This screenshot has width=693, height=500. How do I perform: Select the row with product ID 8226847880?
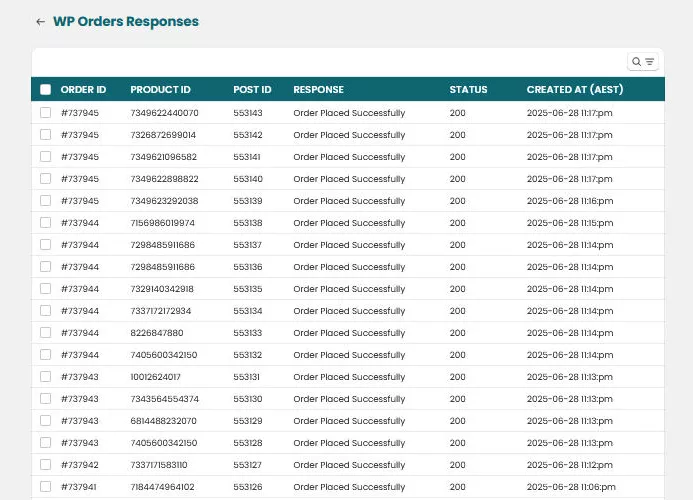tap(46, 333)
